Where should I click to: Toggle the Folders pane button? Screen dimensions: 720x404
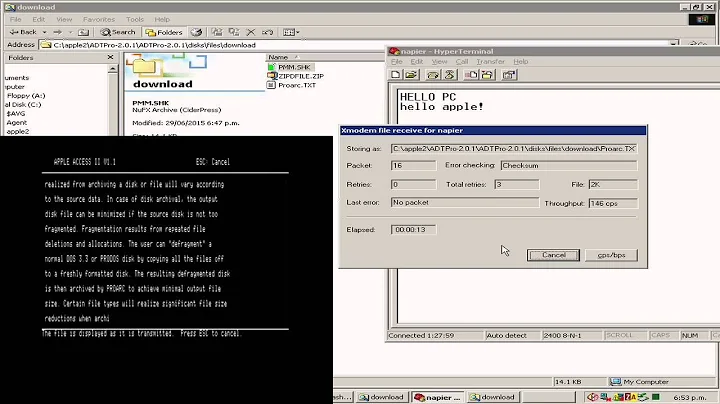(x=164, y=32)
